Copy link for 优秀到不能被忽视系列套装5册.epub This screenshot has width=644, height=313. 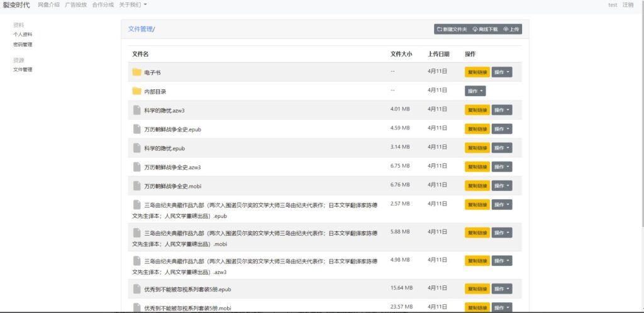(477, 288)
